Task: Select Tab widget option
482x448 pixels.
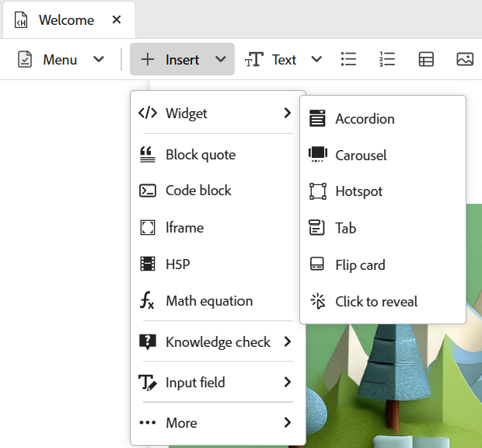Action: point(345,229)
